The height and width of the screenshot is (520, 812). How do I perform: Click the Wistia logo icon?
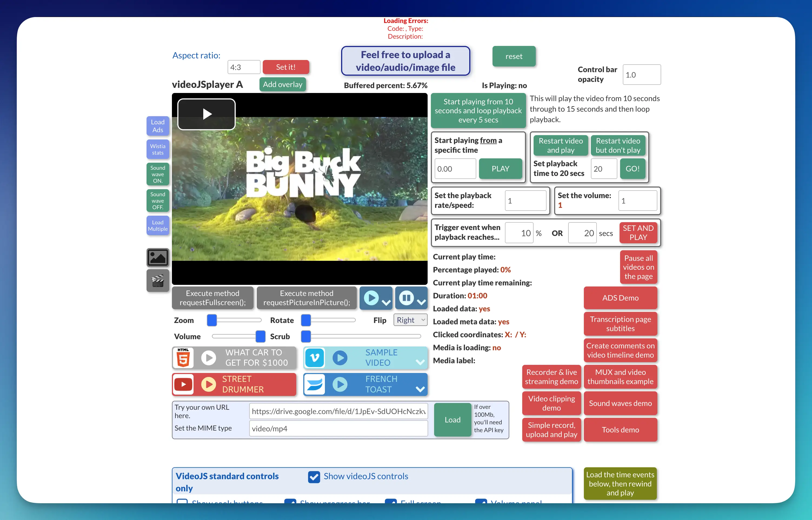click(x=315, y=384)
